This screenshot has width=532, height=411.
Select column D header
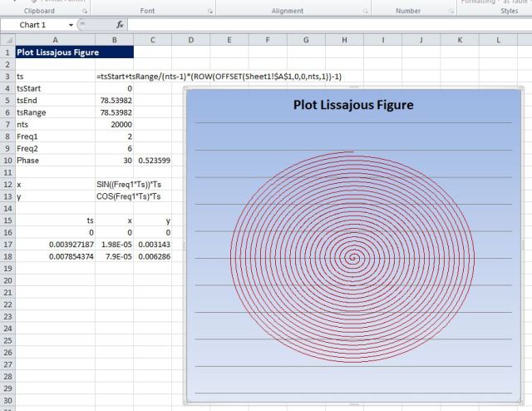pos(190,40)
